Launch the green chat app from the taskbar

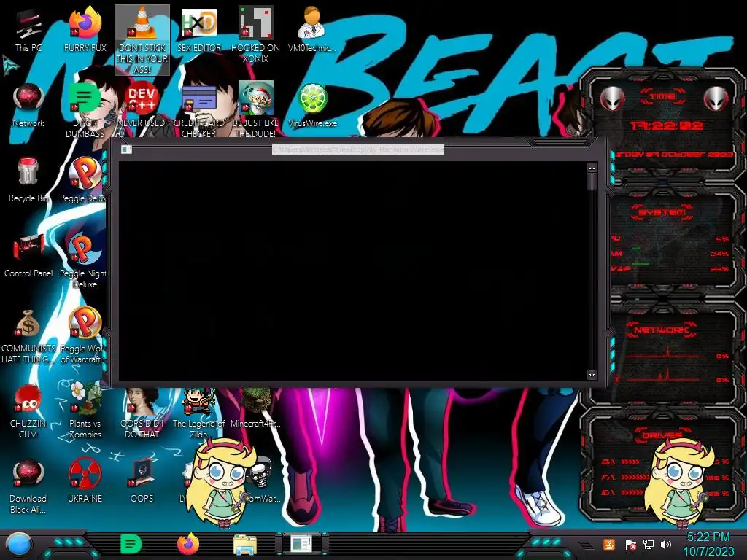(131, 544)
